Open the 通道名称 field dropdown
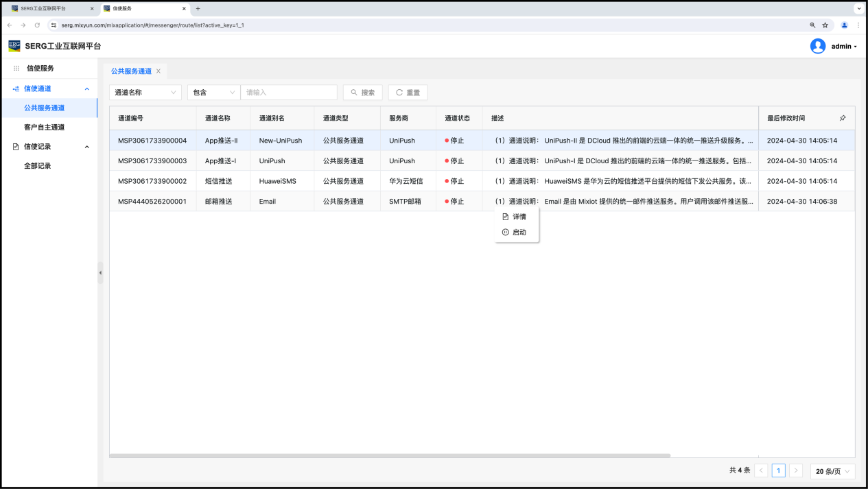The image size is (868, 489). pos(145,93)
